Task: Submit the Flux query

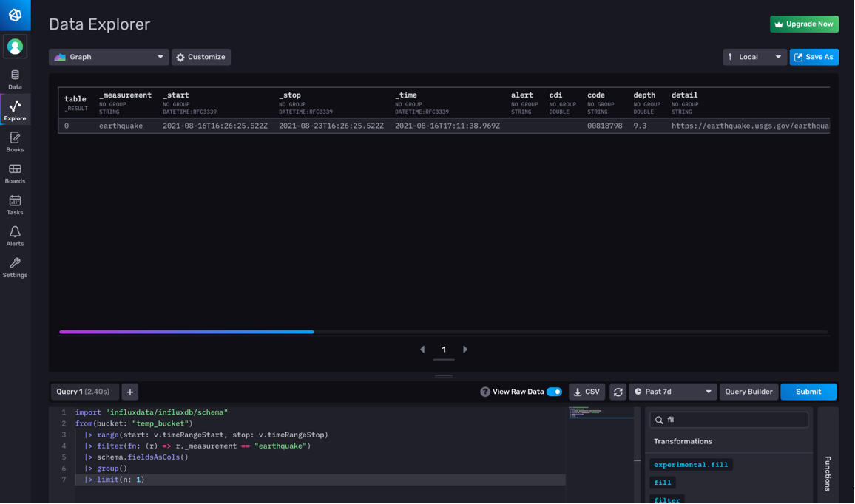Action: (x=808, y=392)
